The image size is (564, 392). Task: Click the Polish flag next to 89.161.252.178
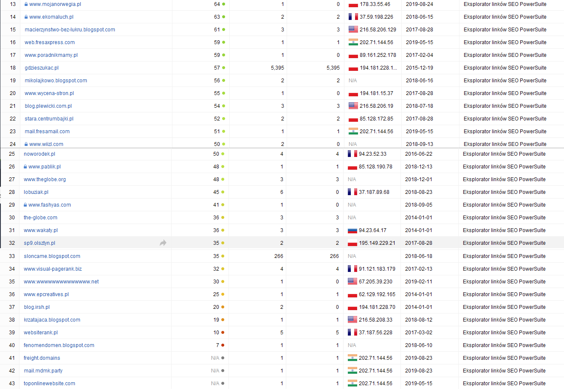point(353,55)
